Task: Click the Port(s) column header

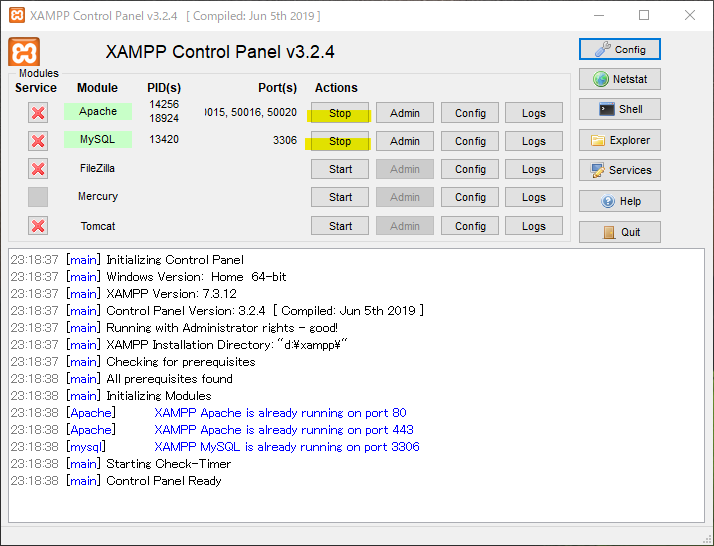Action: click(x=277, y=87)
